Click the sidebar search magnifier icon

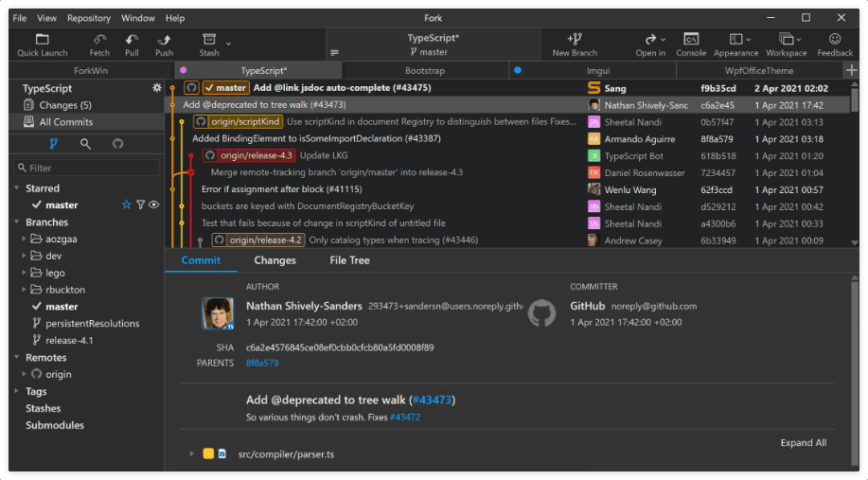pyautogui.click(x=85, y=144)
